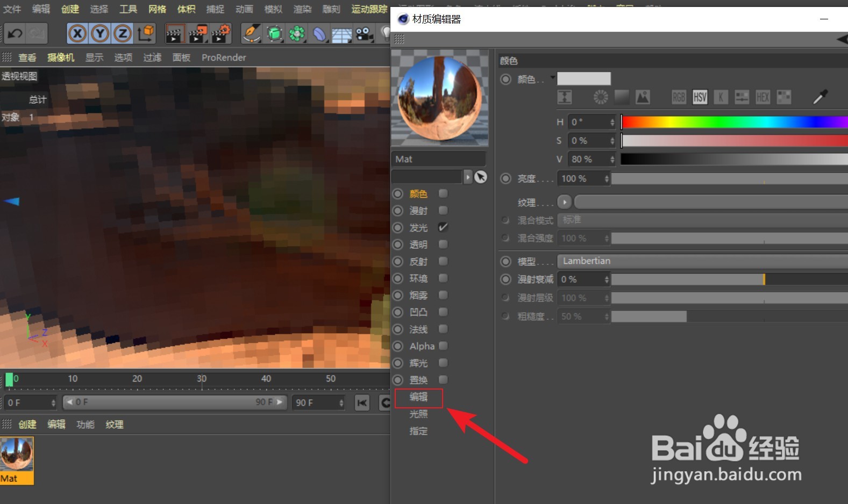The width and height of the screenshot is (848, 504).
Task: Open the 纹理 material manager menu
Action: click(115, 424)
